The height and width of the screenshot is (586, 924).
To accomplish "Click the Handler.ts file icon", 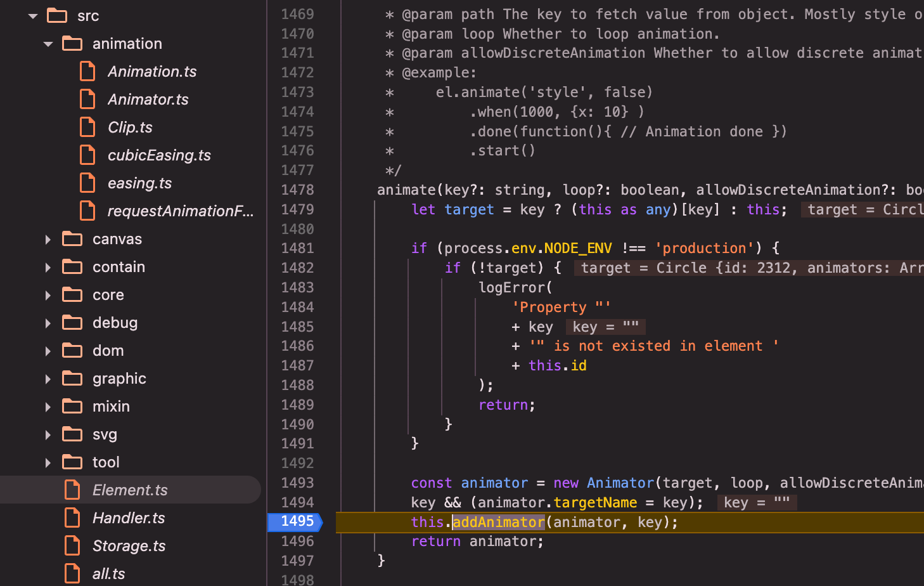I will click(72, 518).
